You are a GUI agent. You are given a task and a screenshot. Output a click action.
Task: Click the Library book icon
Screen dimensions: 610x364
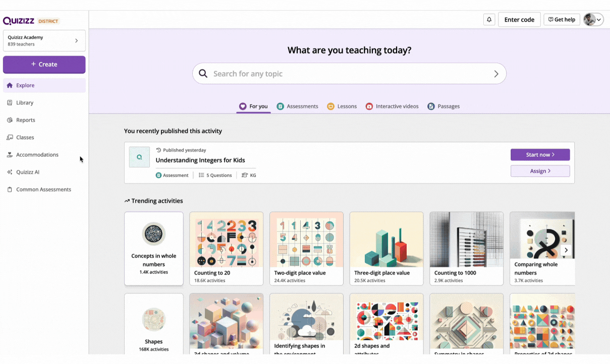click(x=10, y=102)
